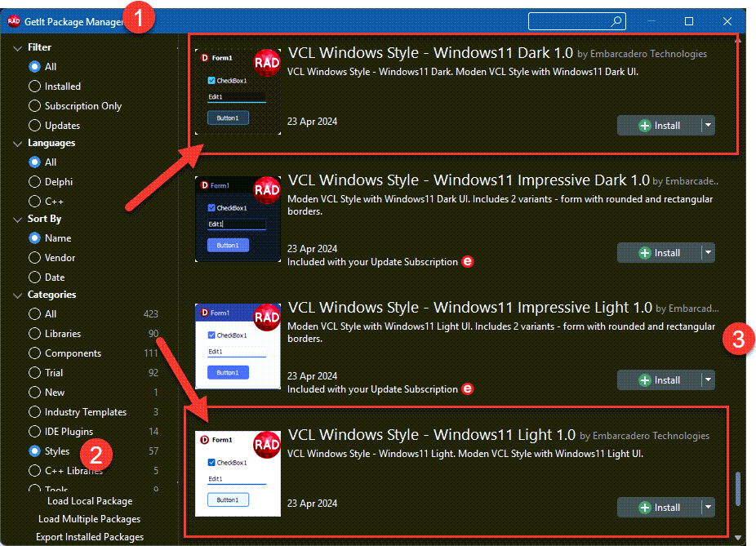Select Subscription Only filter
This screenshot has height=546, width=756.
point(34,105)
